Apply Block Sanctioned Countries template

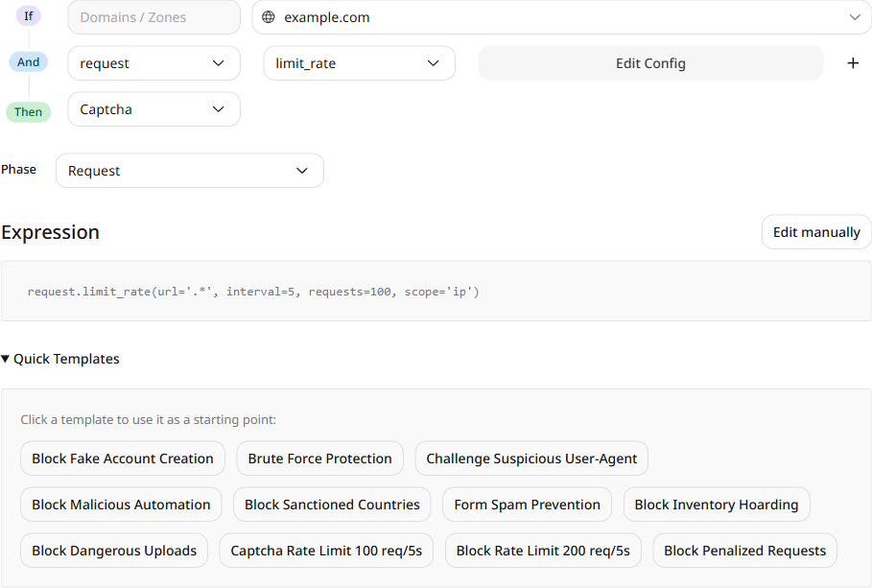tap(332, 505)
